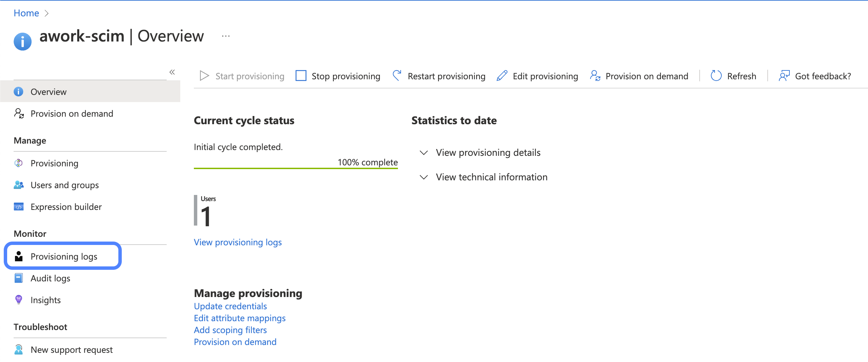Click the Start provisioning toolbar label

[250, 76]
